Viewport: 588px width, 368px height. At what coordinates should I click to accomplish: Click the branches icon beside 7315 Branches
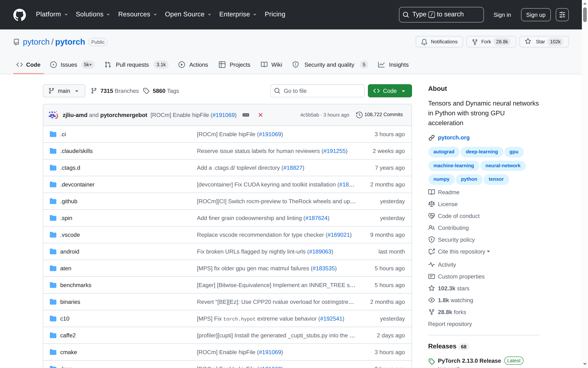tap(94, 91)
